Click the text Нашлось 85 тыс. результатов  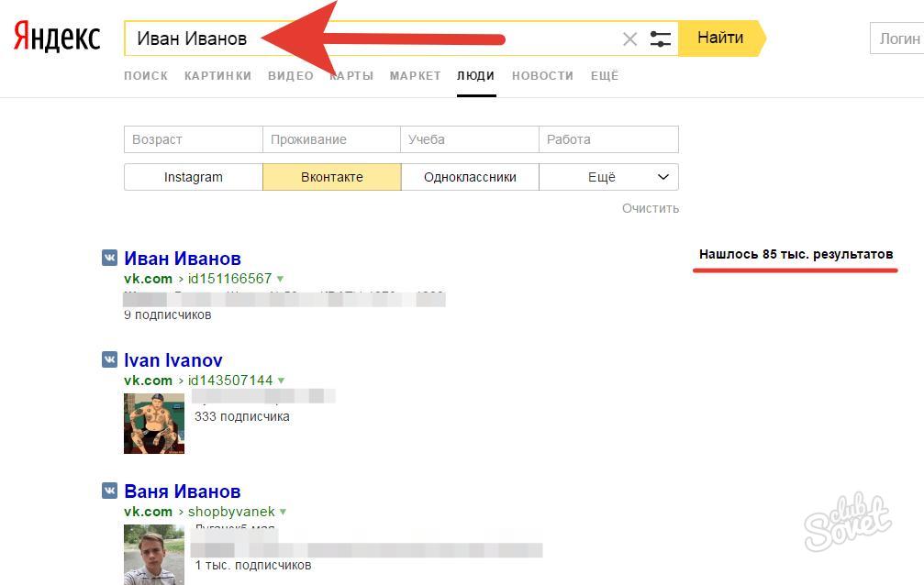tap(796, 255)
